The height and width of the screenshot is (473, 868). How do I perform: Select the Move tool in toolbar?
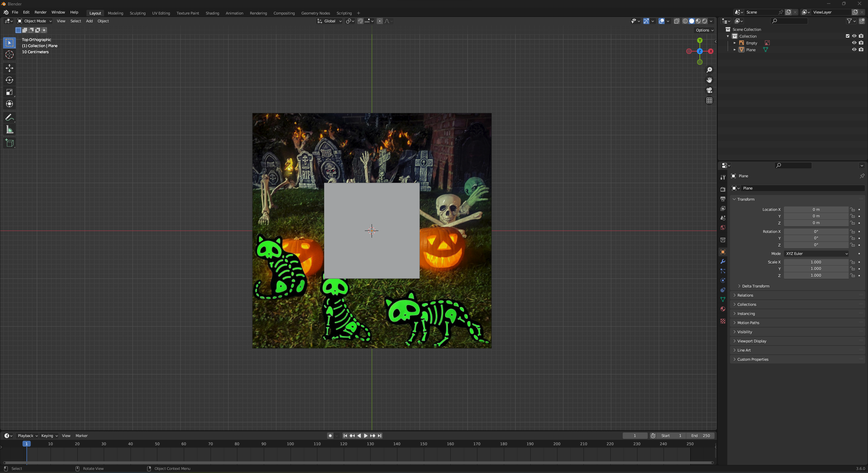click(9, 68)
